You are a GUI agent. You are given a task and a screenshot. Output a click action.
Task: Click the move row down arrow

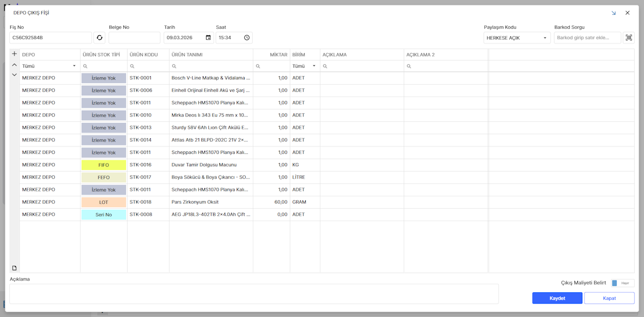(x=14, y=75)
